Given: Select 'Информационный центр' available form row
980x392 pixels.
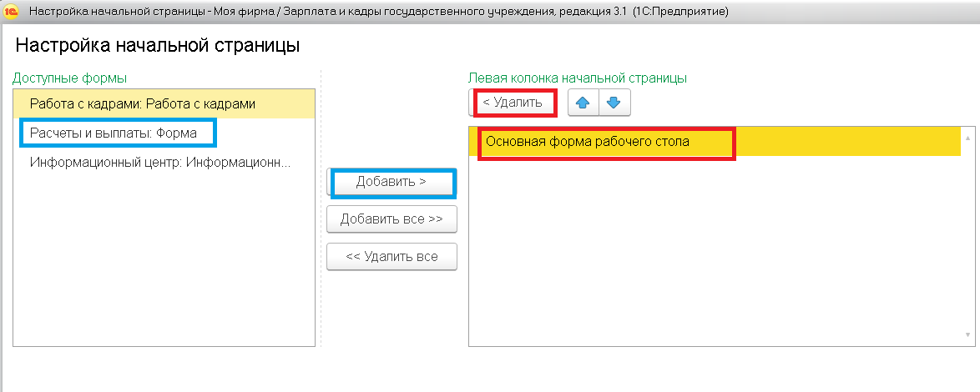Looking at the screenshot, I should pos(164,163).
